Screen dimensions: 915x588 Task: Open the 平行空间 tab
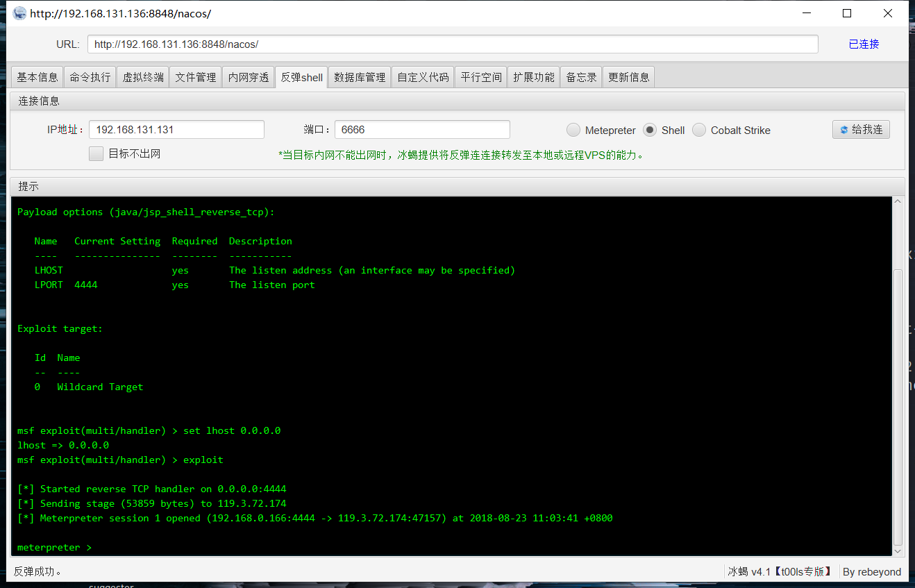click(x=481, y=77)
